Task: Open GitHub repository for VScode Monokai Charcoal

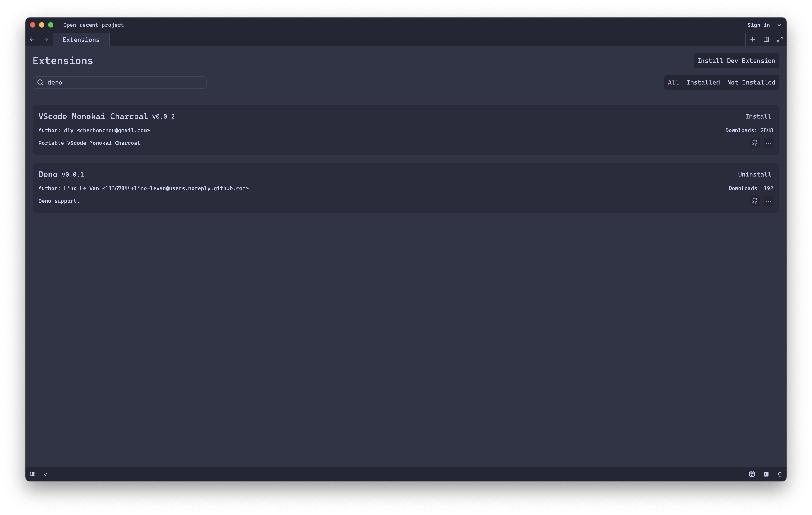Action: 755,143
